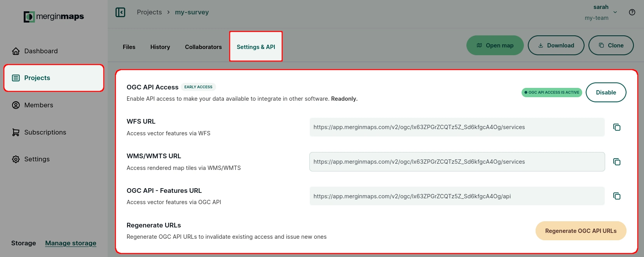The width and height of the screenshot is (644, 257).
Task: Click the OGC API Access heading
Action: pos(152,87)
